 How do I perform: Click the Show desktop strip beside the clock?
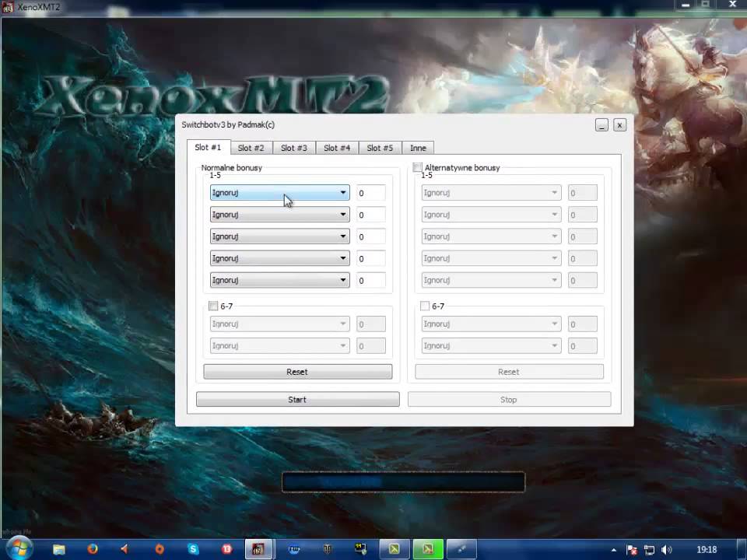(742, 550)
